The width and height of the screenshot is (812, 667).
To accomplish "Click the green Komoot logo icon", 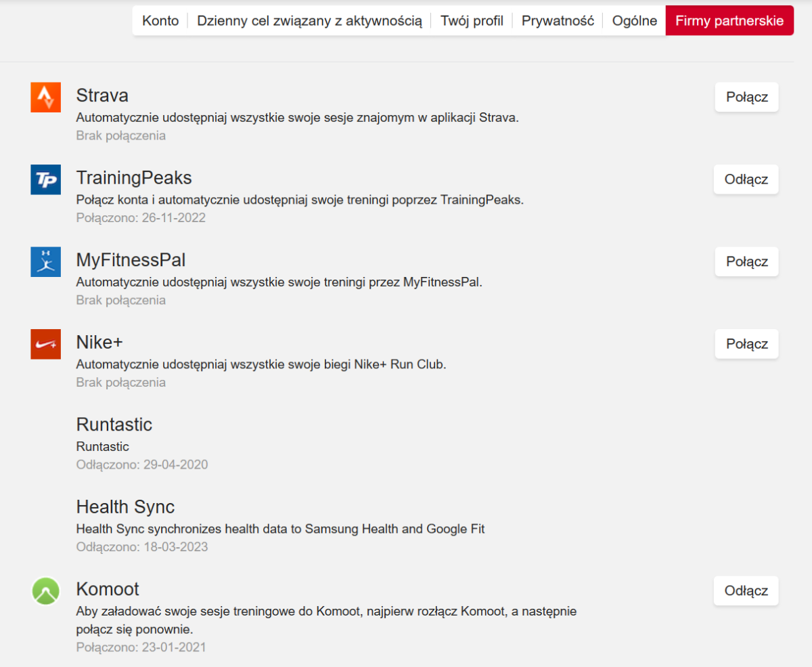I will tap(46, 590).
